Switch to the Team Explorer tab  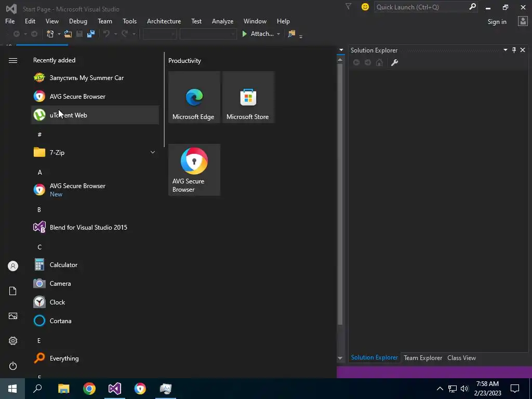423,357
